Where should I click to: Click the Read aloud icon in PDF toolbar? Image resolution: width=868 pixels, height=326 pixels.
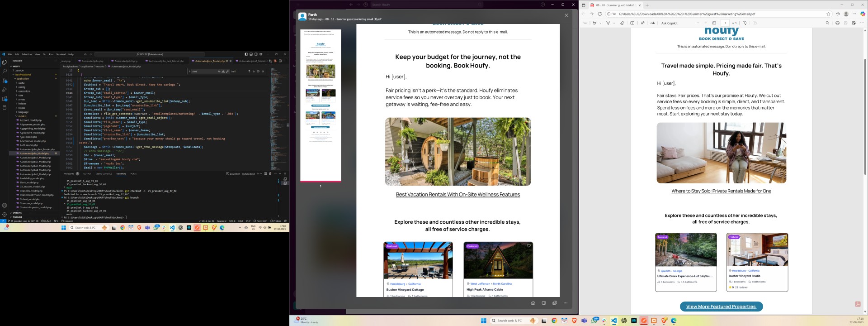642,23
